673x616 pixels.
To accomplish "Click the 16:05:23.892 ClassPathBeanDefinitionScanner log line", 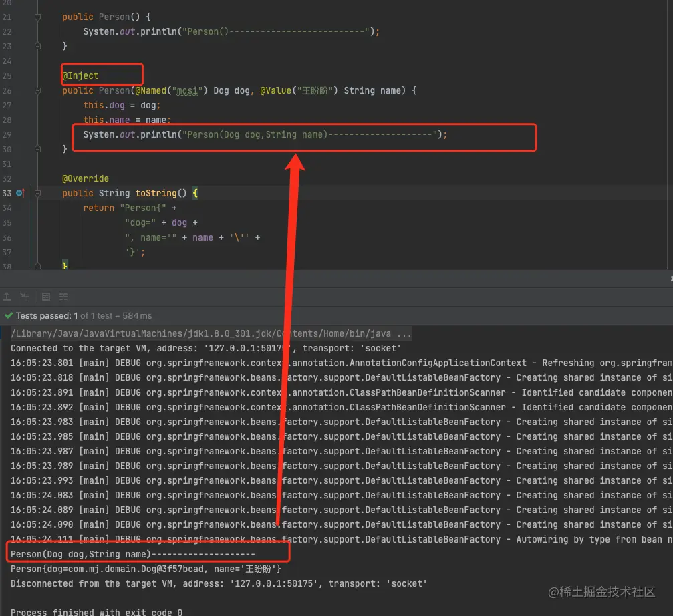I will coord(342,407).
